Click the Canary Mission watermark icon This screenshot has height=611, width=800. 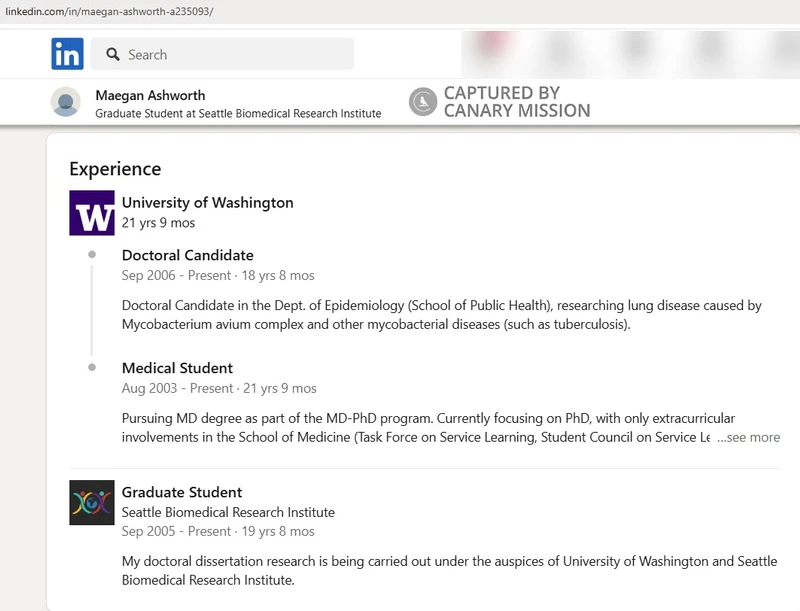pyautogui.click(x=423, y=101)
